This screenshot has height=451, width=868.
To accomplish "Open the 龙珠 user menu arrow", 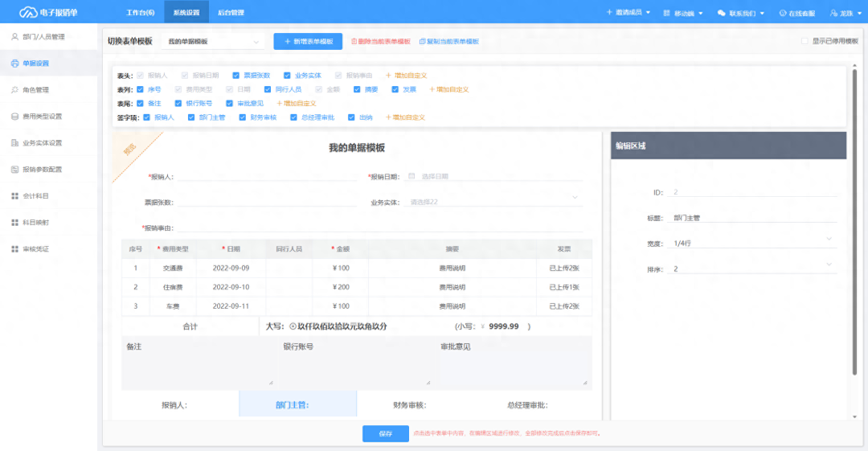I will coord(859,14).
